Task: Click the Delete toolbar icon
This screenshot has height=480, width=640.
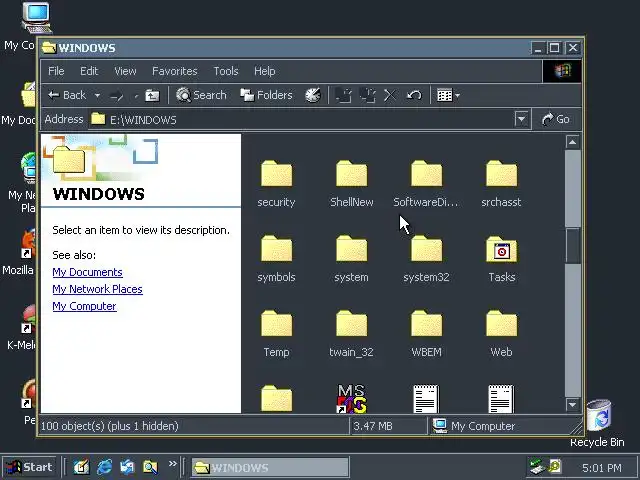Action: pos(390,96)
